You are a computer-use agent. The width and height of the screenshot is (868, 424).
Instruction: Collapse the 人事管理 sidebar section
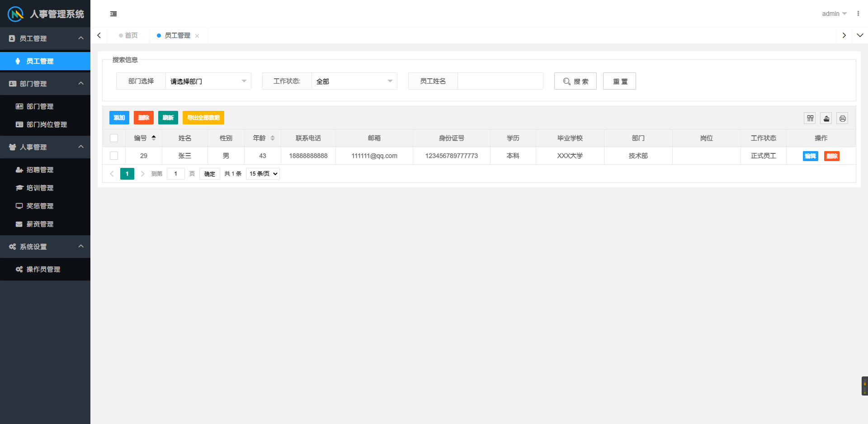pos(81,147)
